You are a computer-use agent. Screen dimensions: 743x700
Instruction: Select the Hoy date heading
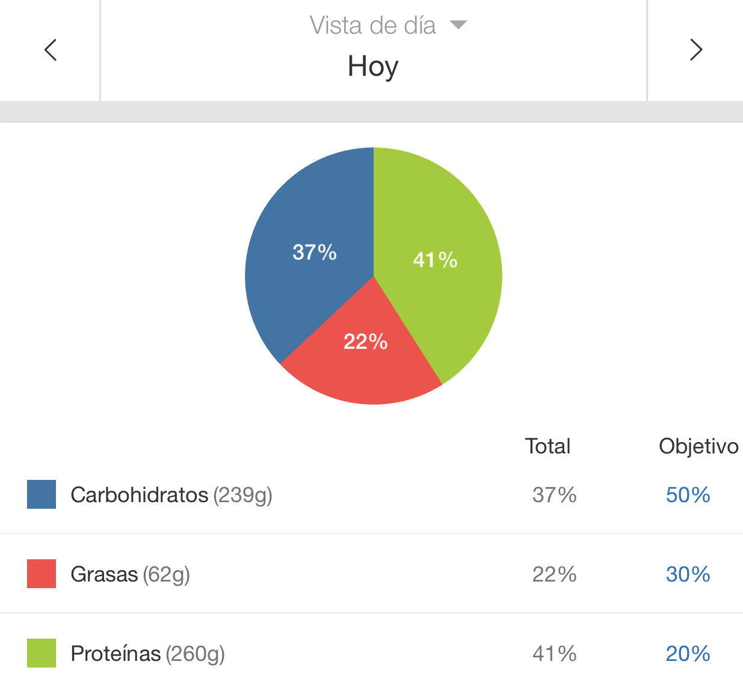point(373,66)
